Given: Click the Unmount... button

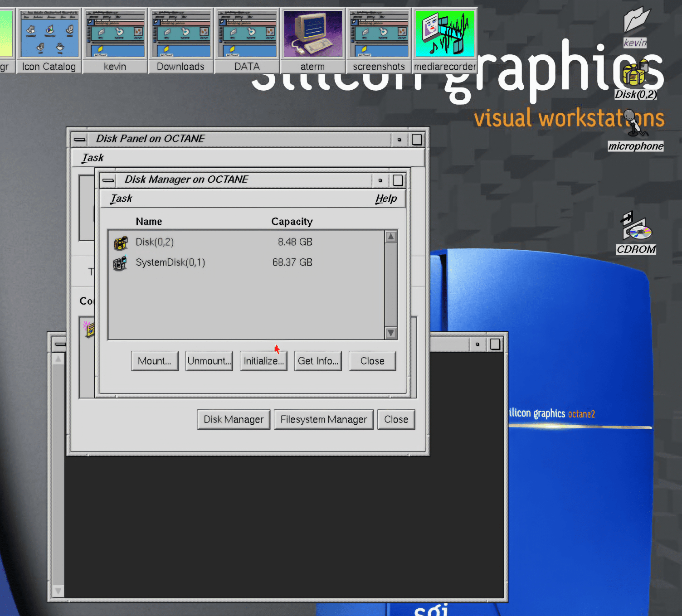Looking at the screenshot, I should [x=209, y=361].
